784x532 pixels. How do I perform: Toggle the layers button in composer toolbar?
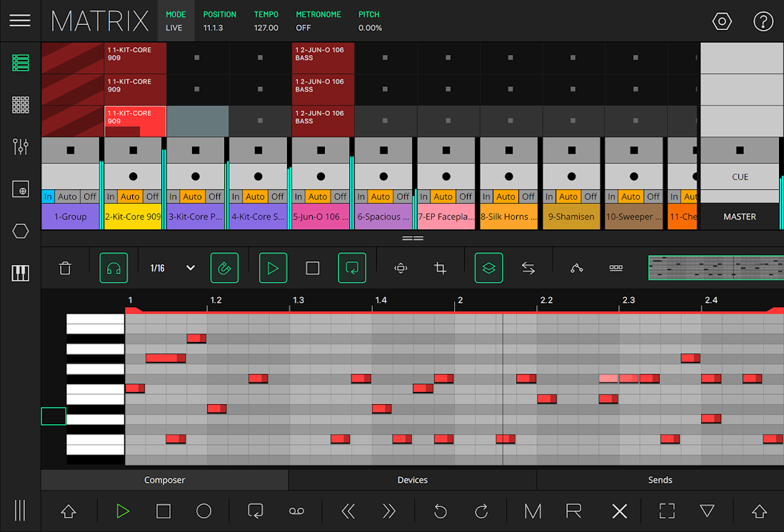pyautogui.click(x=488, y=268)
